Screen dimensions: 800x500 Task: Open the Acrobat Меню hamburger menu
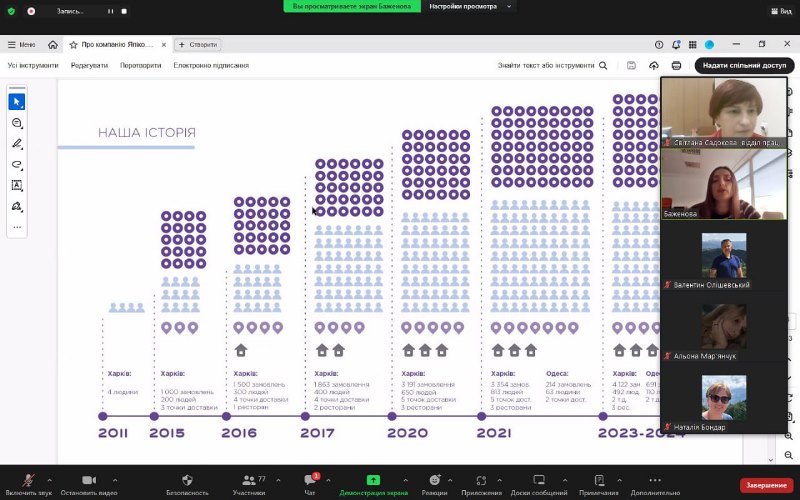pyautogui.click(x=21, y=45)
